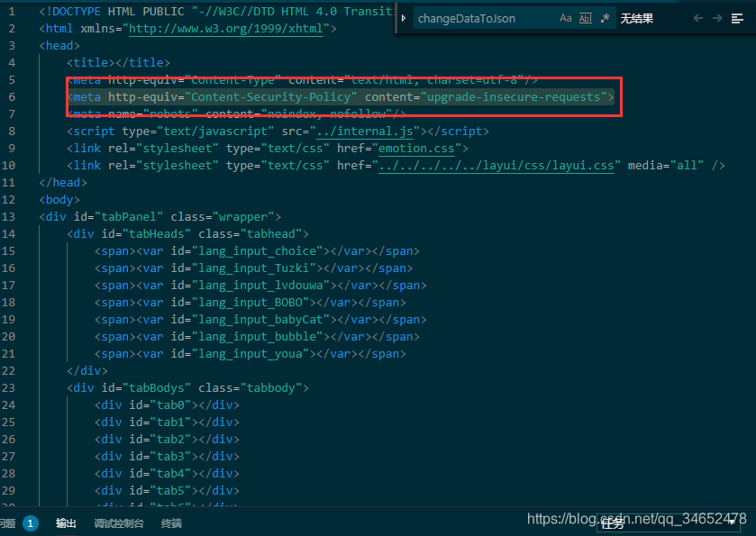Click the lang_input_lvdouwa id text
The image size is (756, 536).
(x=260, y=285)
